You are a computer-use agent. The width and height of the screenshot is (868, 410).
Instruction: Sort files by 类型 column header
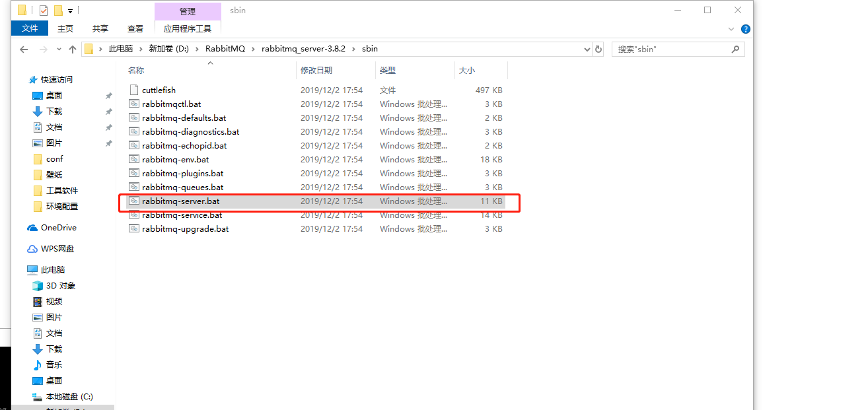click(x=388, y=70)
